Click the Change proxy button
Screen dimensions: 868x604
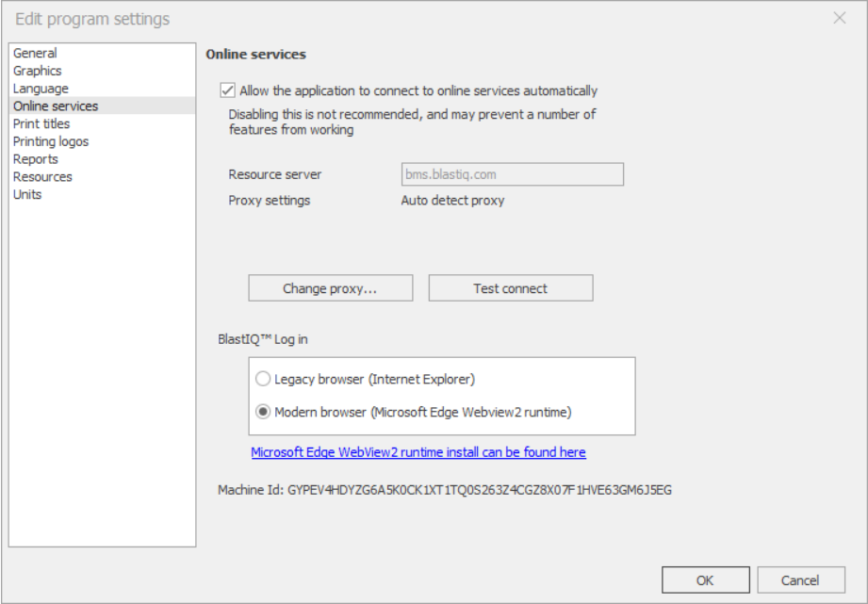(331, 288)
